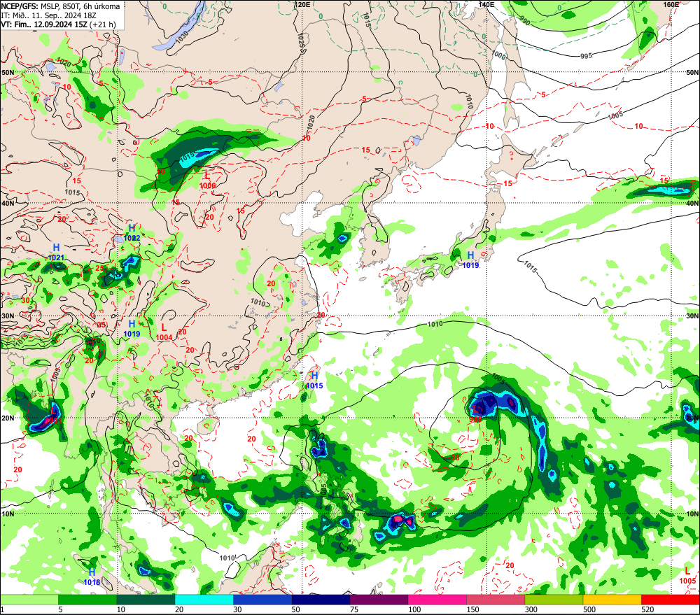Click the '10N' label on right edge

tap(692, 514)
